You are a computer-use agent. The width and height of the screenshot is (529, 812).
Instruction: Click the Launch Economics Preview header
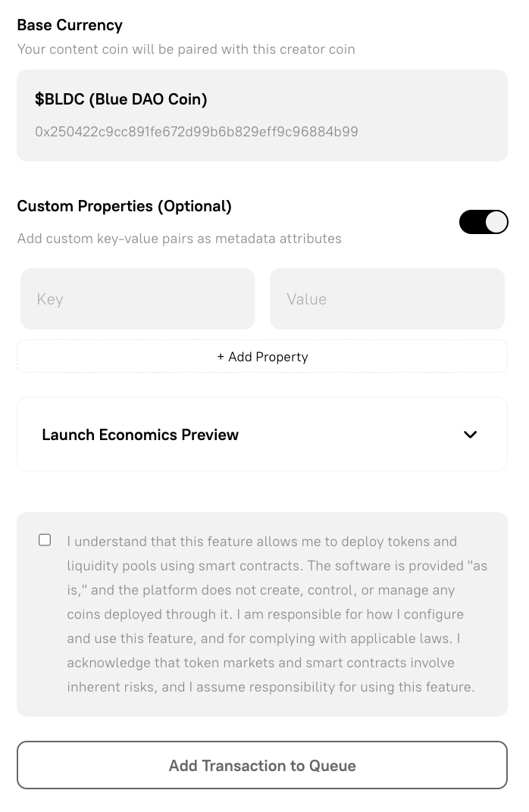[140, 434]
